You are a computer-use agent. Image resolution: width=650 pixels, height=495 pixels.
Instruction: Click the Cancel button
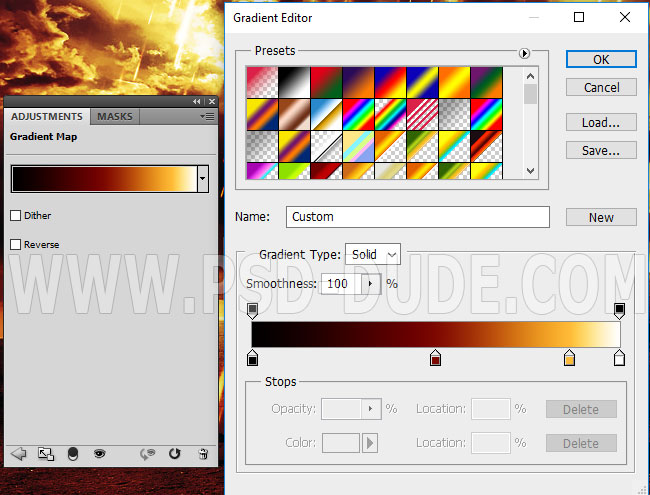601,87
